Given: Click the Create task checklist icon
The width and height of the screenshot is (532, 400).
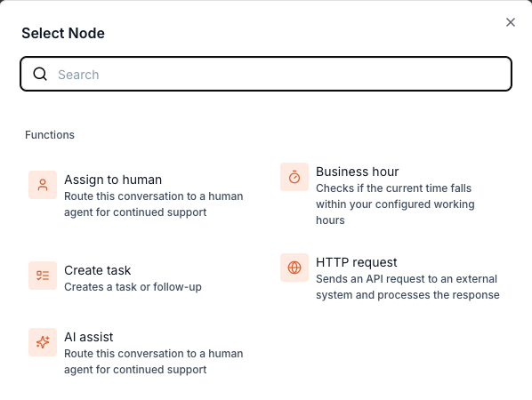Looking at the screenshot, I should (x=43, y=276).
